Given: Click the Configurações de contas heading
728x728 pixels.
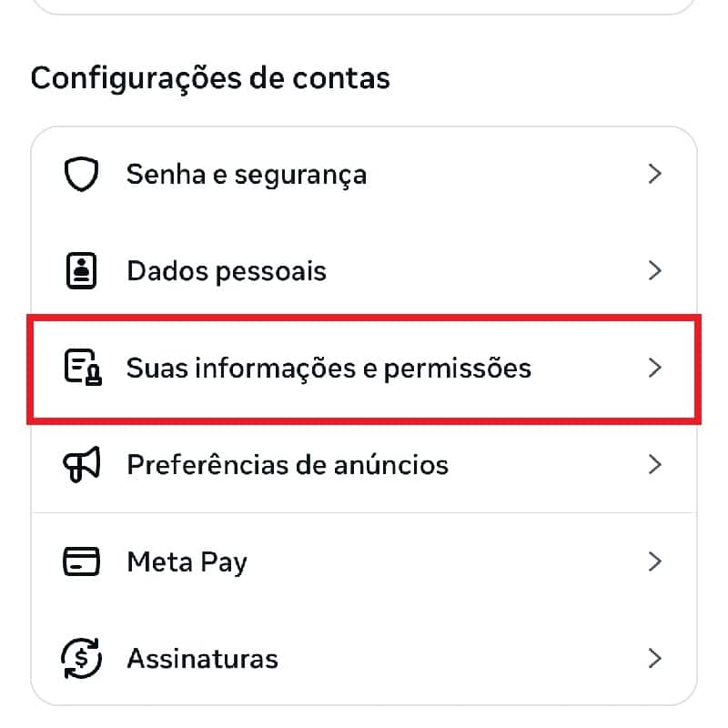Looking at the screenshot, I should [210, 78].
